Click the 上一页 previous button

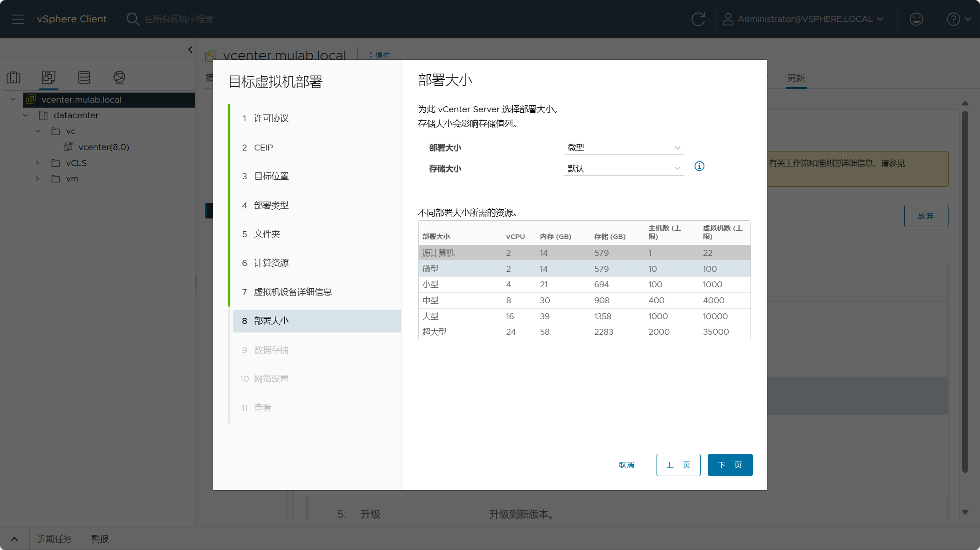pos(678,465)
